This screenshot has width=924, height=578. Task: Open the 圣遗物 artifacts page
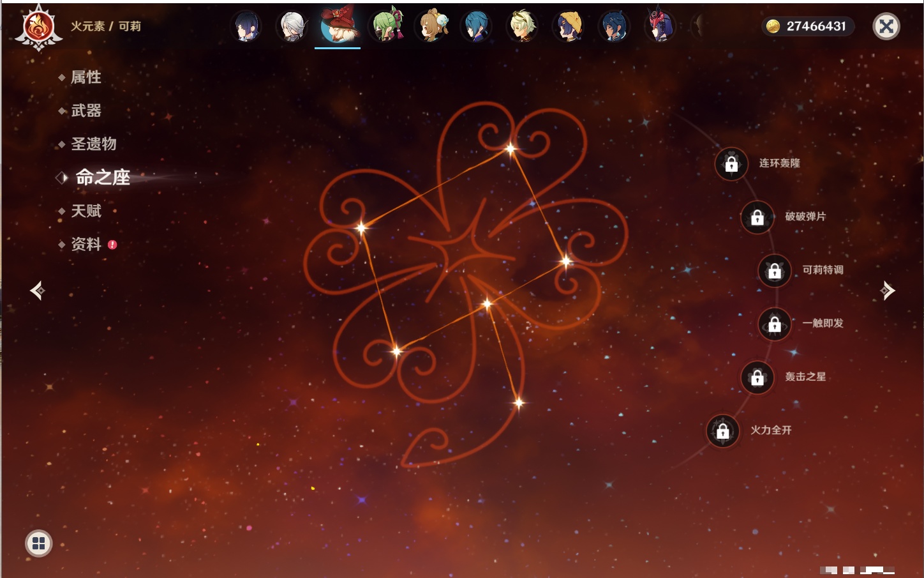[94, 144]
